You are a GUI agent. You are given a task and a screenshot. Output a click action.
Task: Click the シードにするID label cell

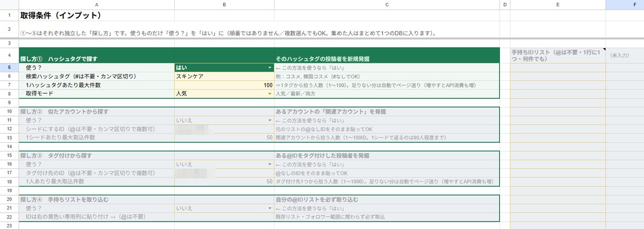97,129
